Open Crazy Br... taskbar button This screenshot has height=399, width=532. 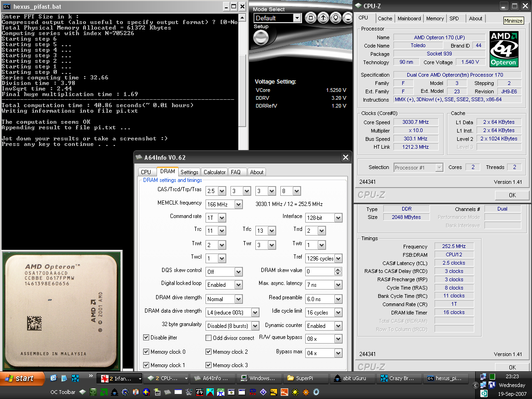(x=398, y=378)
